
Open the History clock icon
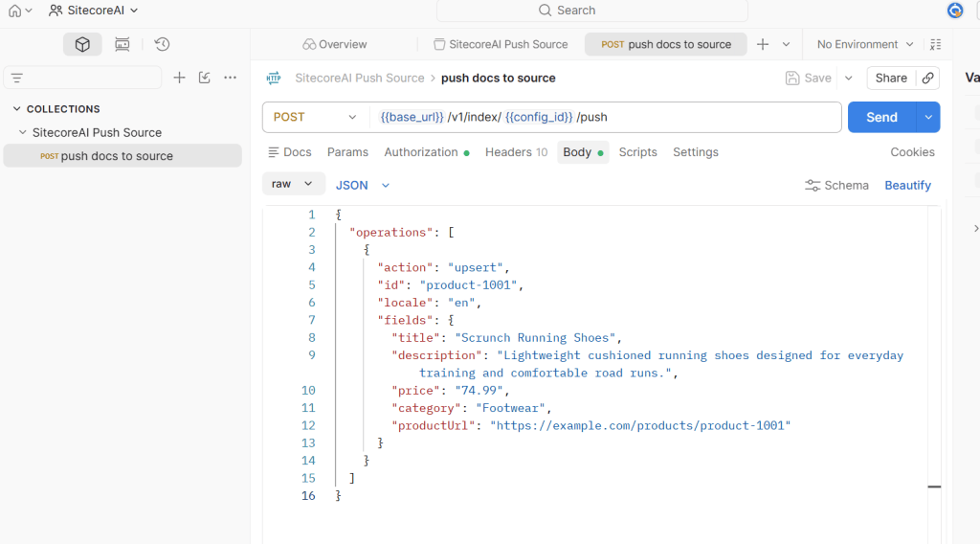(162, 44)
